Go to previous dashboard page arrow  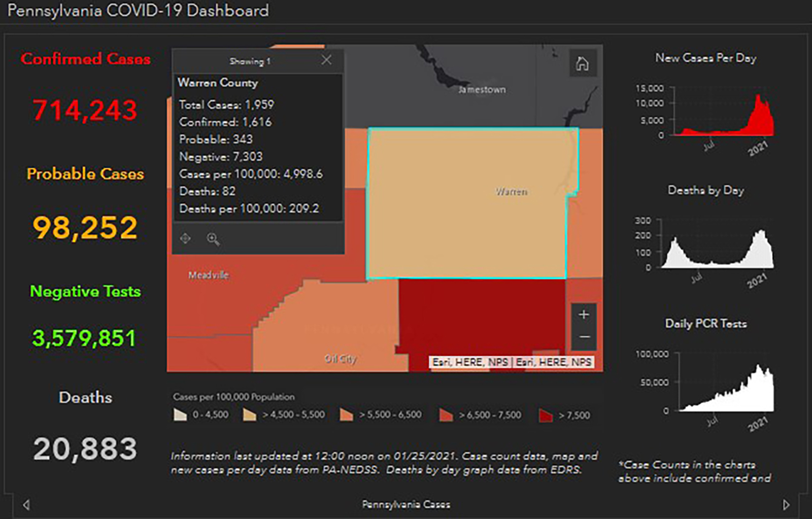click(26, 504)
